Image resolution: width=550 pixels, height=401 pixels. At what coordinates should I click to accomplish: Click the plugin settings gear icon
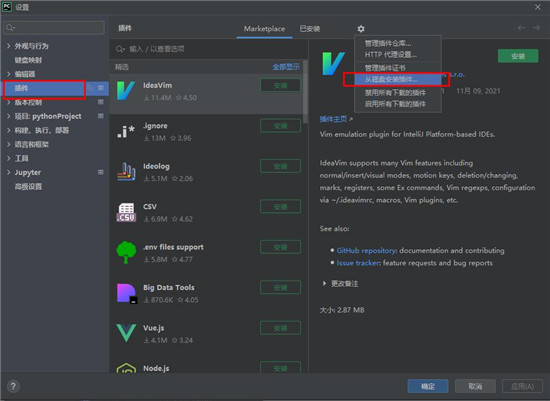pos(361,29)
